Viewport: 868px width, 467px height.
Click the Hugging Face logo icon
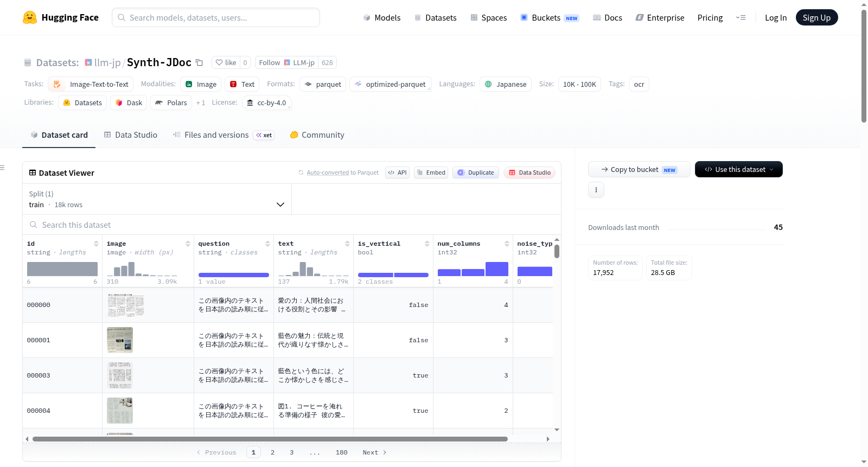click(30, 17)
